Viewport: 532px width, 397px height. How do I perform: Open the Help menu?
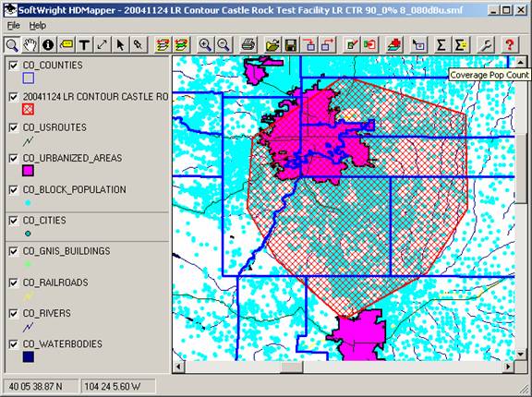coord(37,26)
